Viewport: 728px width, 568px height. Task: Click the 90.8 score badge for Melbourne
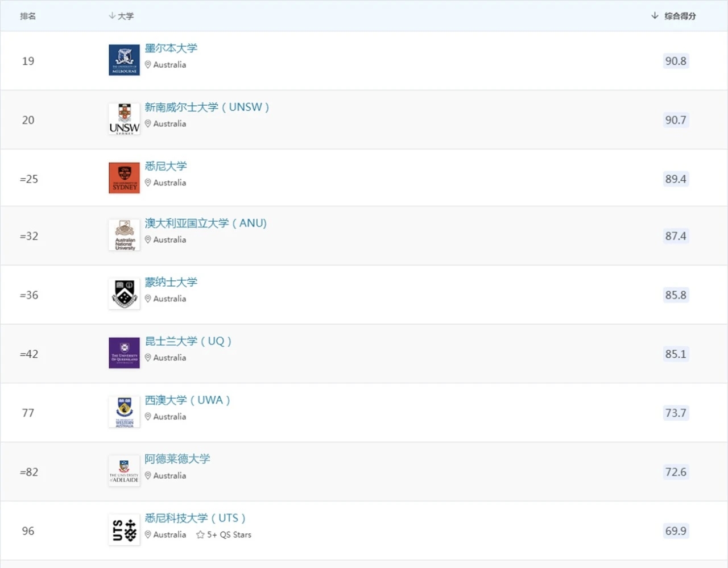coord(676,61)
